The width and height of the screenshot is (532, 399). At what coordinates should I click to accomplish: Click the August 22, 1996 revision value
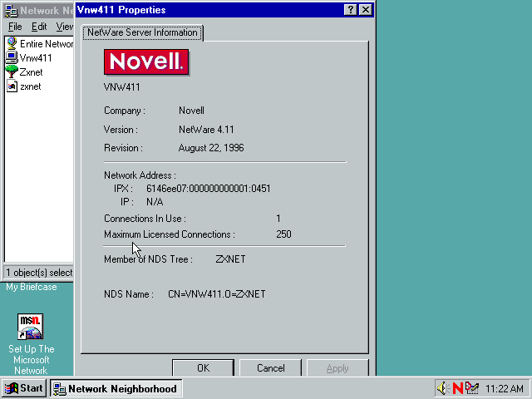211,148
